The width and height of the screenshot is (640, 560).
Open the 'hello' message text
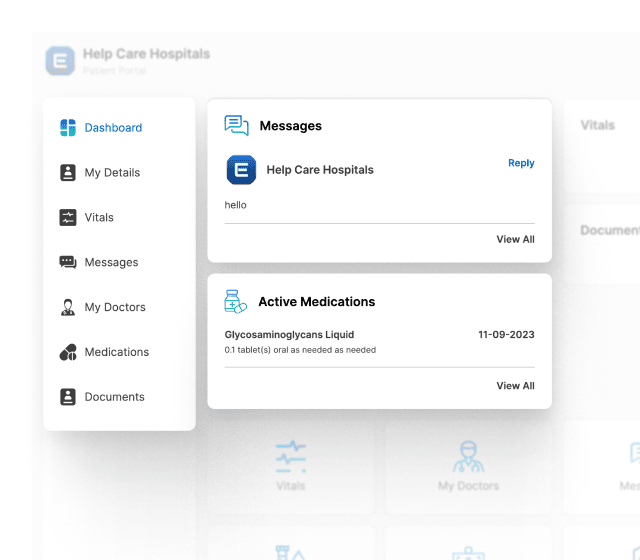[235, 205]
